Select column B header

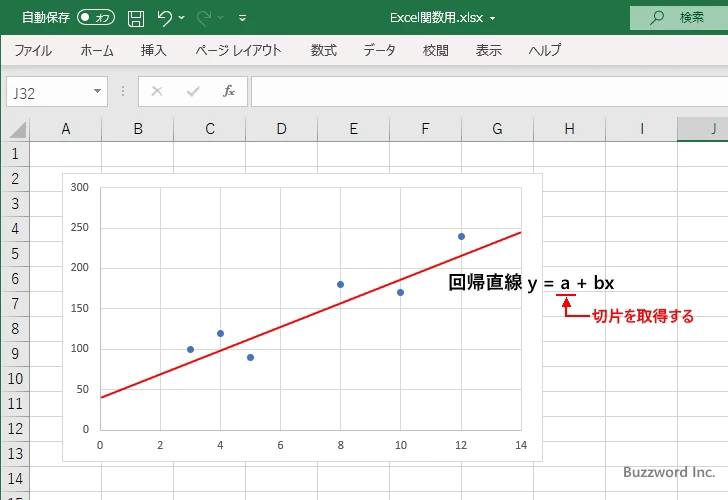pyautogui.click(x=137, y=129)
